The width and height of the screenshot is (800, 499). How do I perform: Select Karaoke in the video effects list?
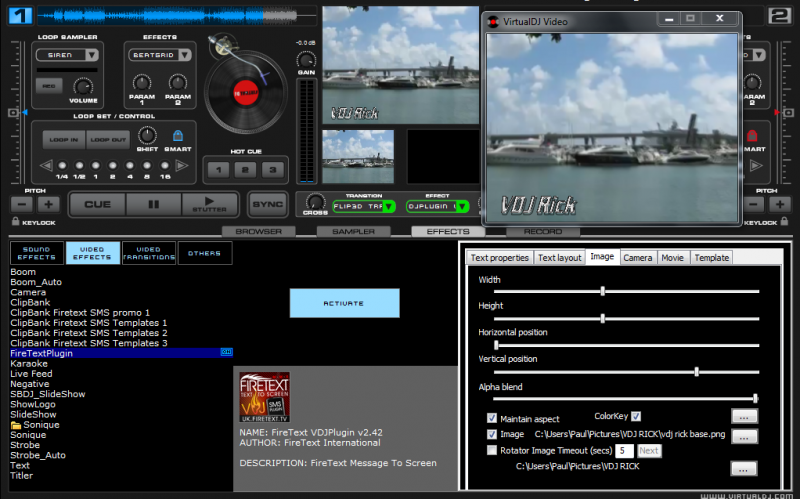click(29, 363)
